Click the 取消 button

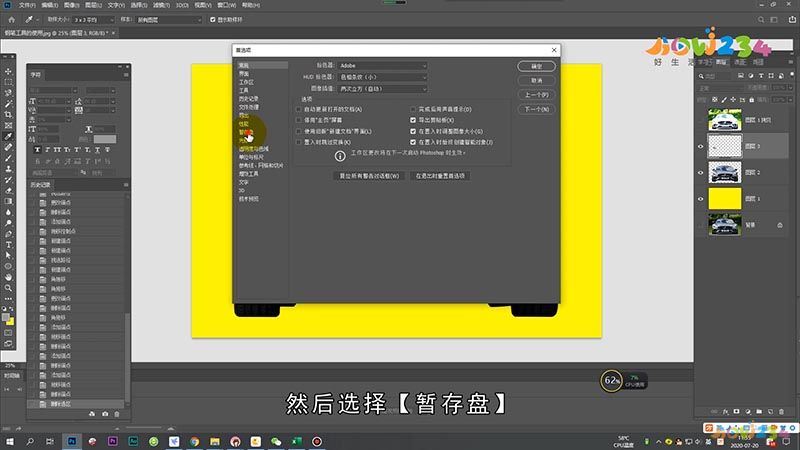536,81
